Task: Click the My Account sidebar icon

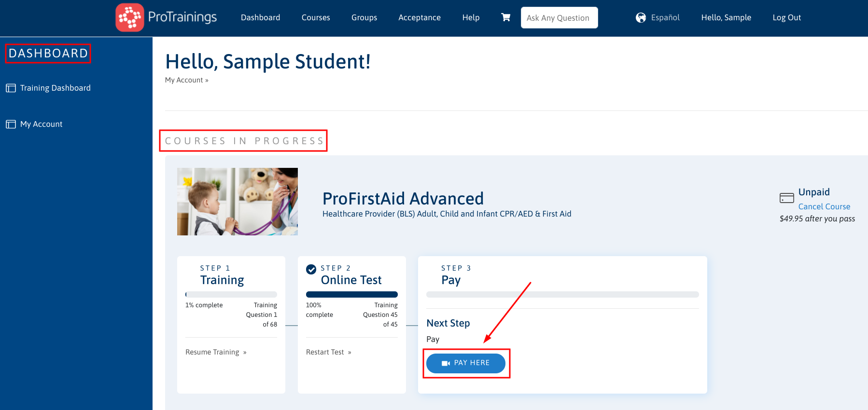Action: [11, 124]
